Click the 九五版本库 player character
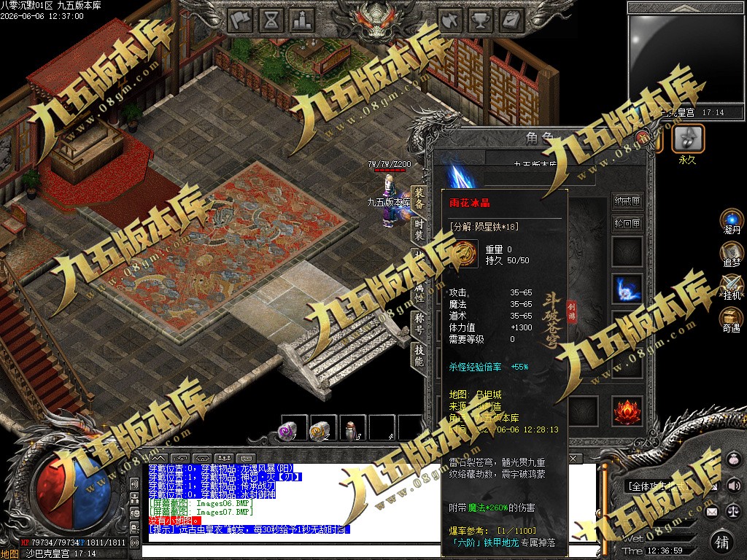The width and height of the screenshot is (747, 560). point(391,201)
